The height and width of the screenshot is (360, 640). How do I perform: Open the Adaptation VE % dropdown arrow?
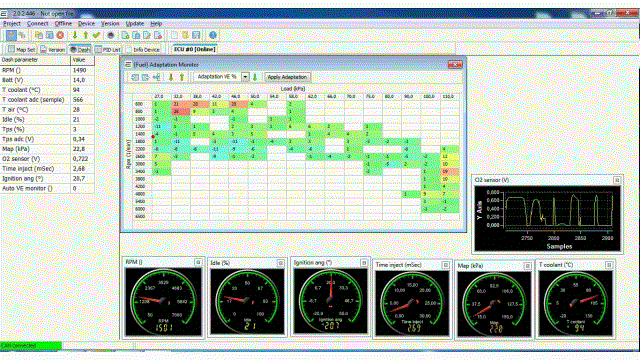tap(245, 77)
